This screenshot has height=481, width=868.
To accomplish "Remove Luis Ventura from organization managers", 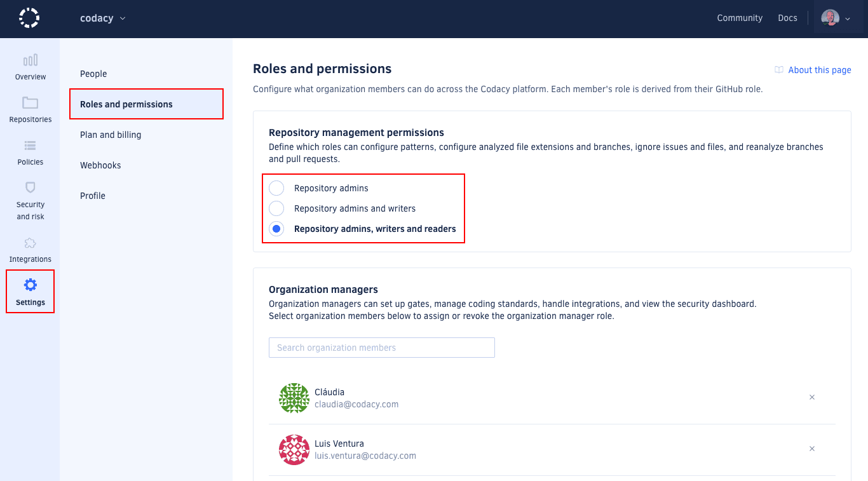I will coord(811,449).
